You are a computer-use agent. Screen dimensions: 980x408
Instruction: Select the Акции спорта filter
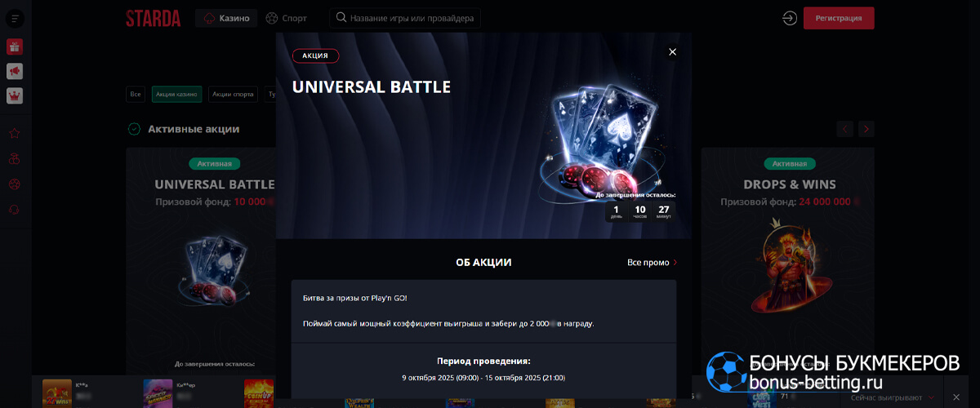pos(234,94)
